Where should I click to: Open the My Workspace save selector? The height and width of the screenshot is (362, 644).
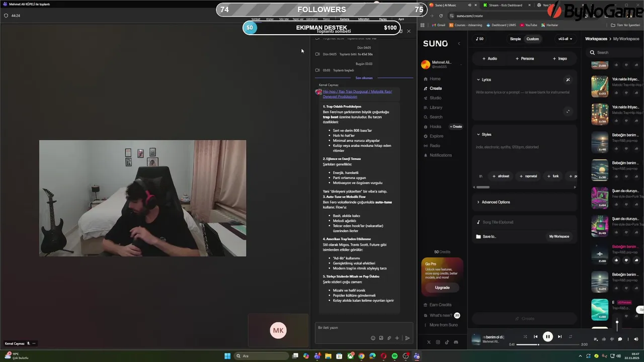(559, 236)
